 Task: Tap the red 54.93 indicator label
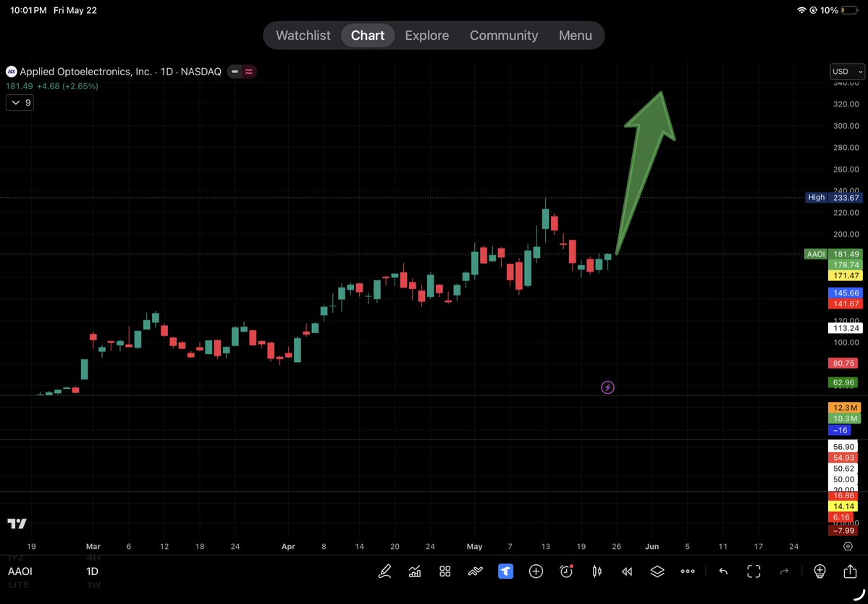pos(845,457)
